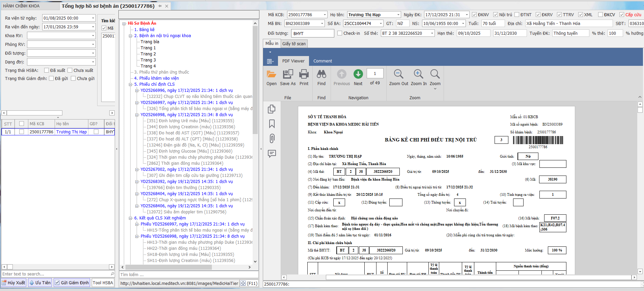Click the Zoom In magnifier icon
Image resolution: width=644 pixels, height=291 pixels.
click(418, 74)
